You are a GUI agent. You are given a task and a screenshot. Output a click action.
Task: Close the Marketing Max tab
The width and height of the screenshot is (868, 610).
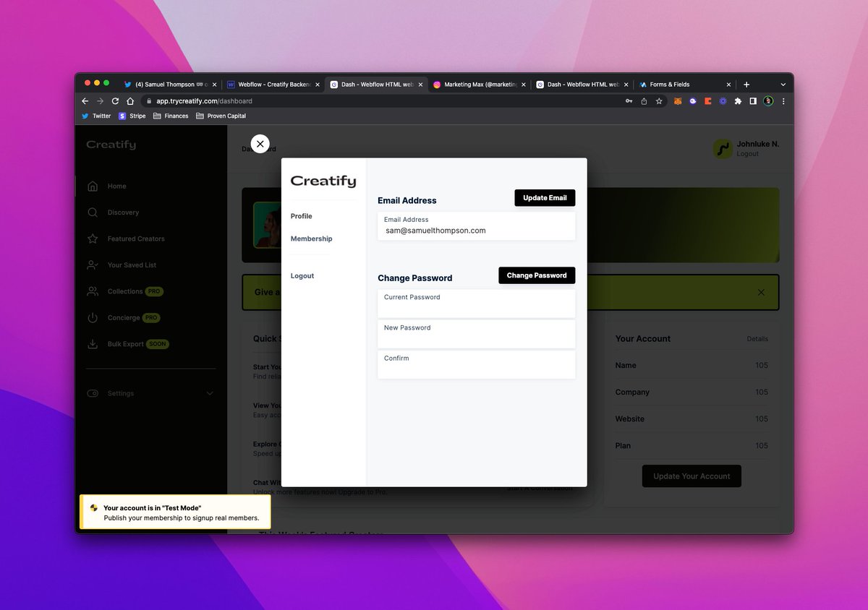click(x=523, y=85)
